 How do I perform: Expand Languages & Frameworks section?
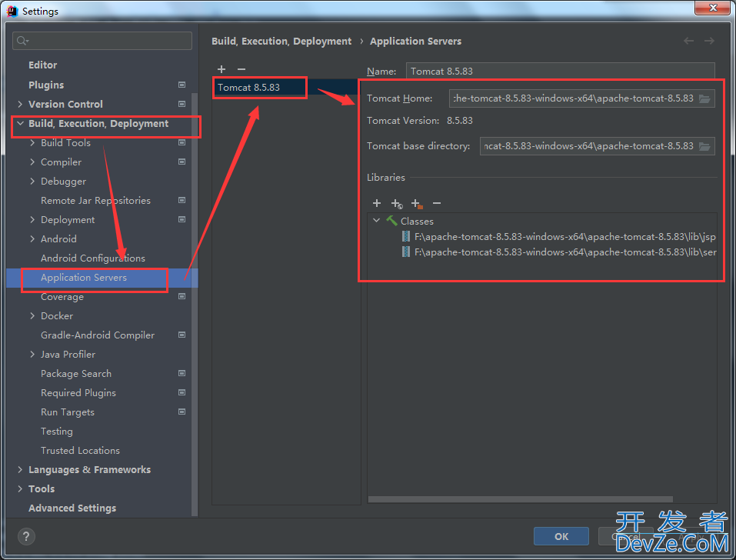point(20,470)
